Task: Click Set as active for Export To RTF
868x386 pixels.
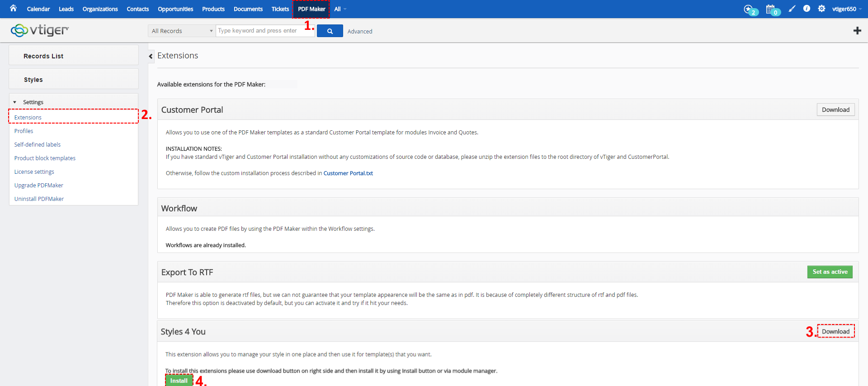Action: pos(830,272)
